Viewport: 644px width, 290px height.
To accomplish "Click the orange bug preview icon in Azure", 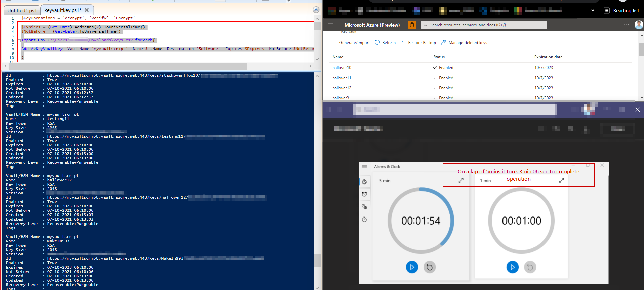I will tap(412, 25).
